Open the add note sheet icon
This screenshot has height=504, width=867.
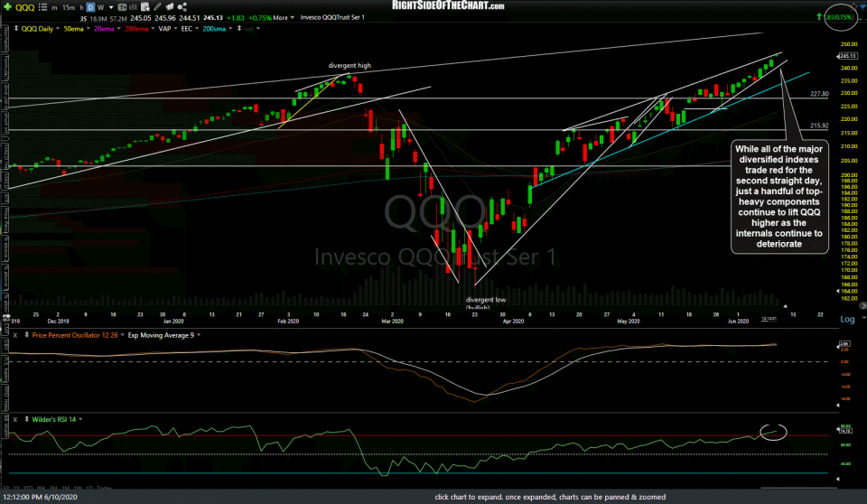(144, 7)
